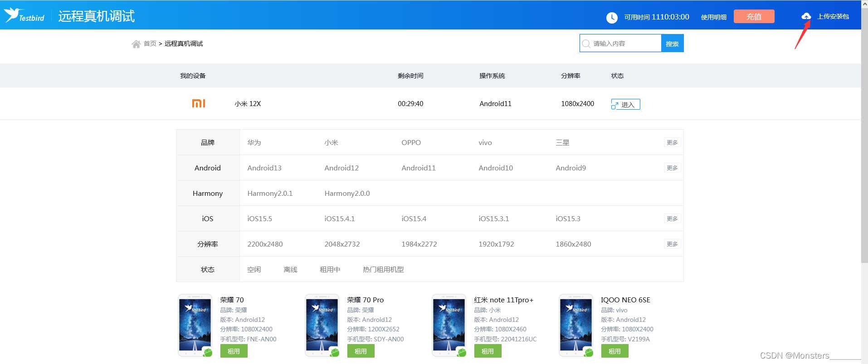
Task: Filter by resolution 1920x1792
Action: pos(496,244)
